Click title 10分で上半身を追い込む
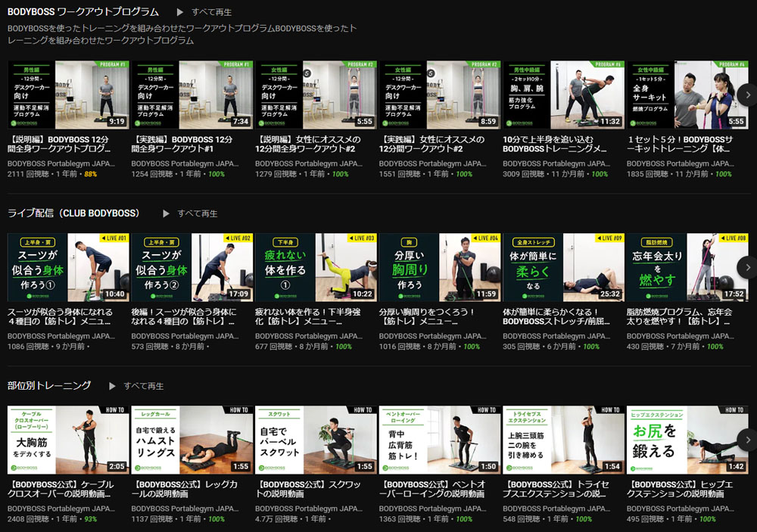757x532 pixels. tap(555, 144)
